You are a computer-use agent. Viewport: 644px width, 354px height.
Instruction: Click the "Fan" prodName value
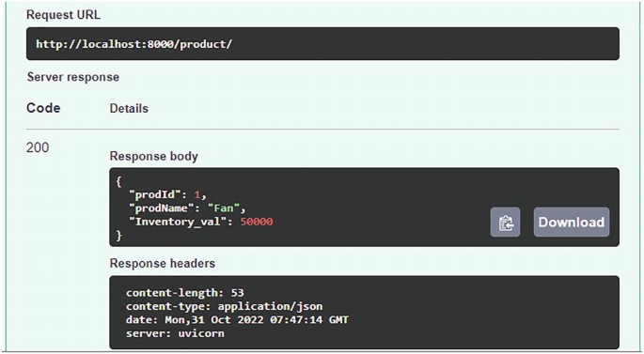click(x=224, y=208)
